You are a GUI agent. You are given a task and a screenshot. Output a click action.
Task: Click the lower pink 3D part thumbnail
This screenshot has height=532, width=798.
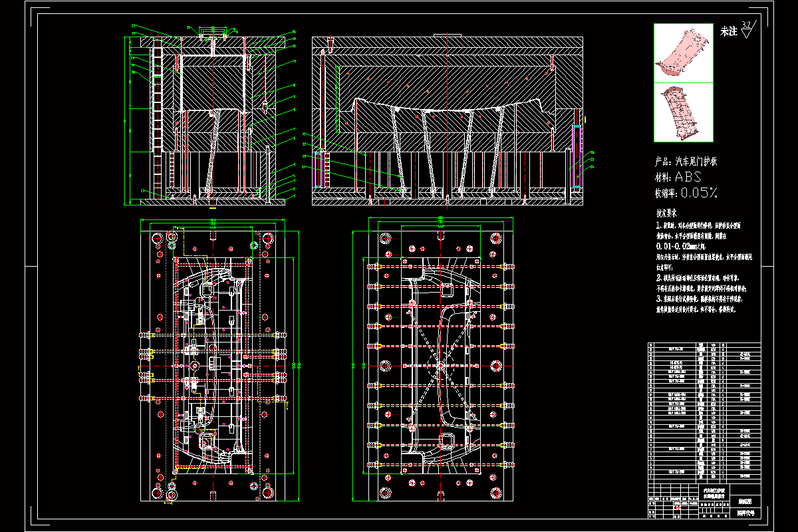point(684,112)
